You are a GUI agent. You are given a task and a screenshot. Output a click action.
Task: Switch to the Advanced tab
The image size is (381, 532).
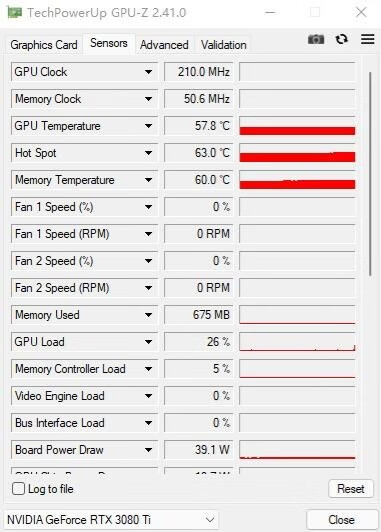[164, 45]
